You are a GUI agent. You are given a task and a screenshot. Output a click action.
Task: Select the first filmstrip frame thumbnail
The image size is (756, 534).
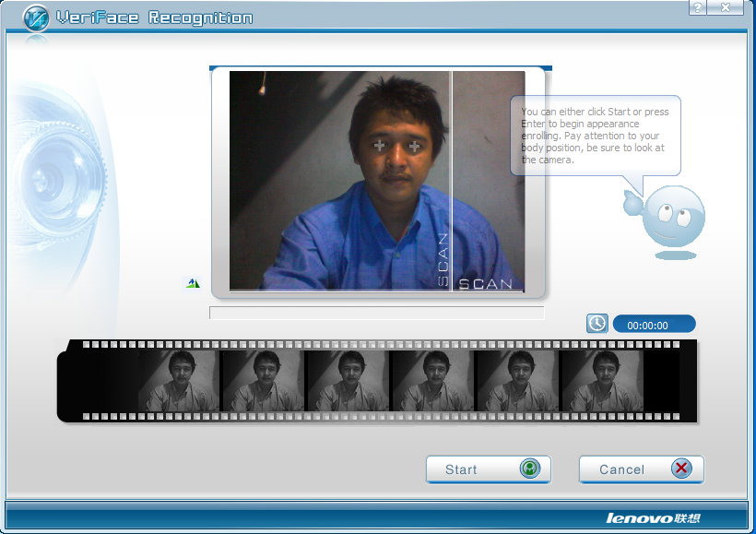point(178,381)
